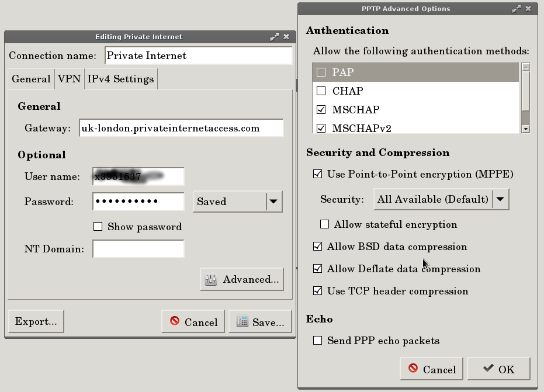Switch to the IPv4 Settings tab
544x392 pixels.
[x=120, y=79]
